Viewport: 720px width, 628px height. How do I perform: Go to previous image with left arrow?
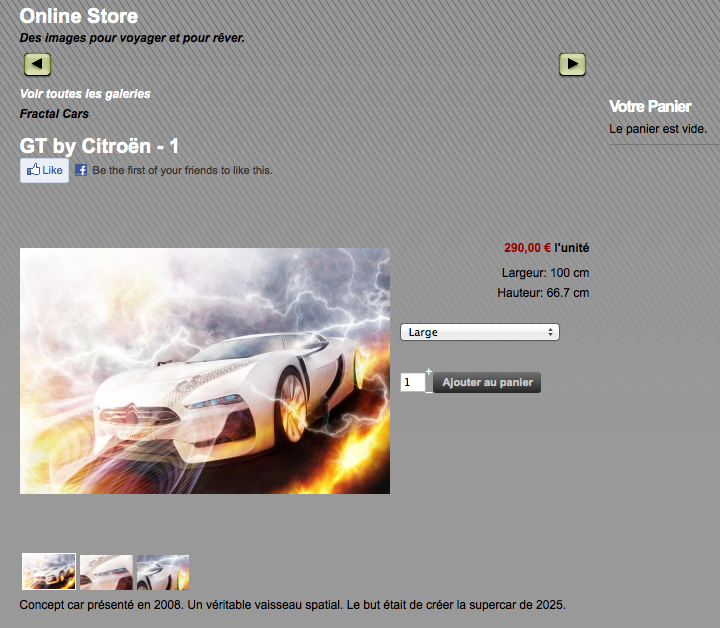37,64
